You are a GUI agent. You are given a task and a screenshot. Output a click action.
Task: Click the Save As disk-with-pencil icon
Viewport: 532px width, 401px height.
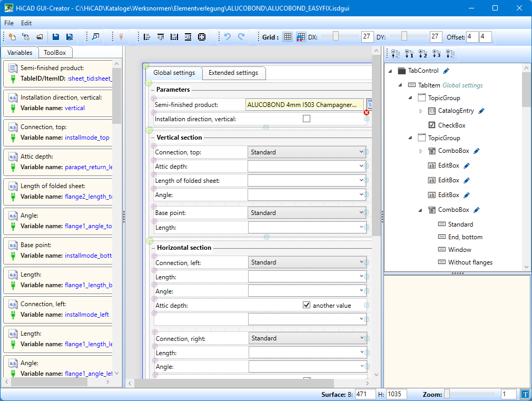(x=70, y=37)
